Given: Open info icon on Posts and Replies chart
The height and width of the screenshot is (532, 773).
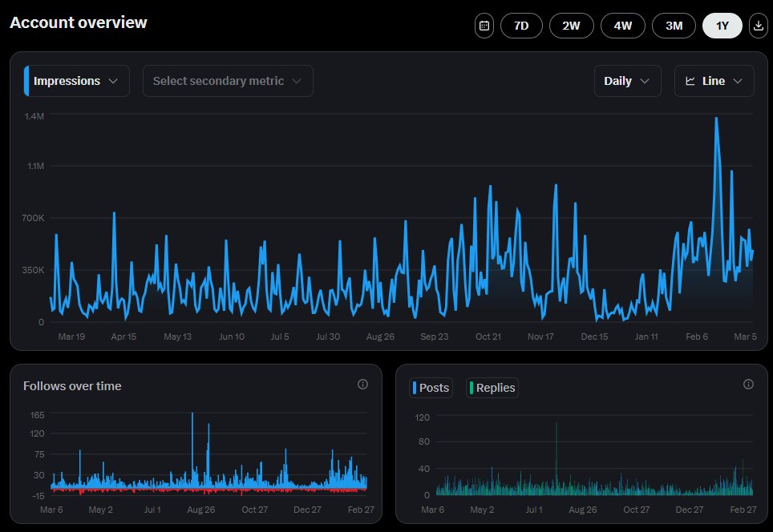Looking at the screenshot, I should click(748, 385).
